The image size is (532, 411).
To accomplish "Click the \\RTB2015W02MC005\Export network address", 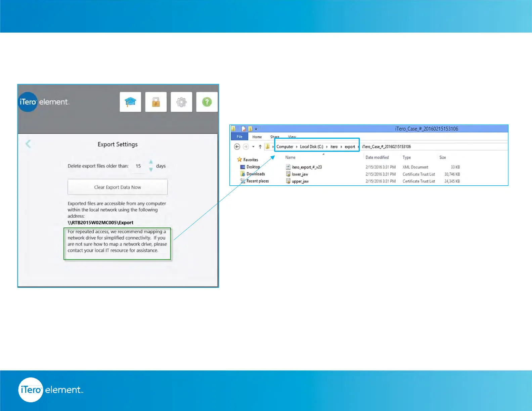I will (x=100, y=223).
